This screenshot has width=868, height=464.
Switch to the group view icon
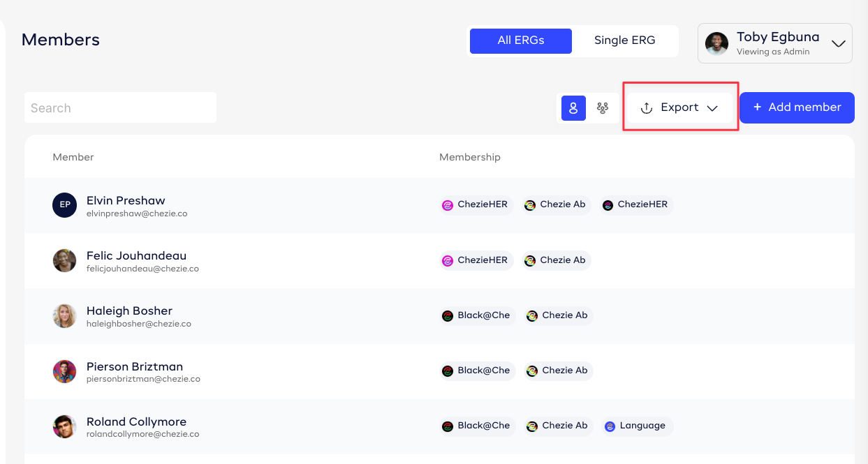[602, 108]
